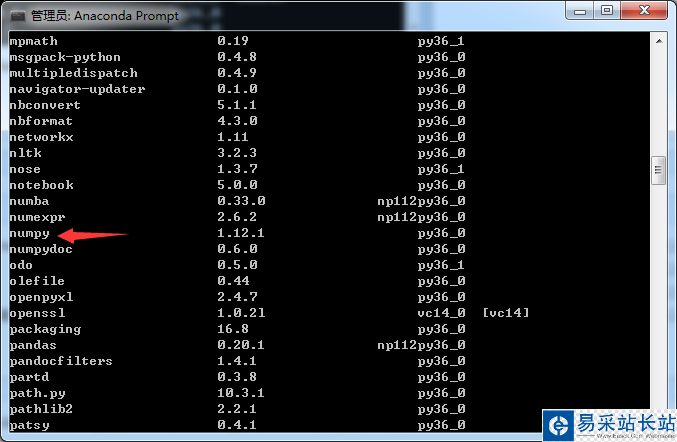Click the nbformat package name
This screenshot has width=677, height=442.
(x=41, y=121)
